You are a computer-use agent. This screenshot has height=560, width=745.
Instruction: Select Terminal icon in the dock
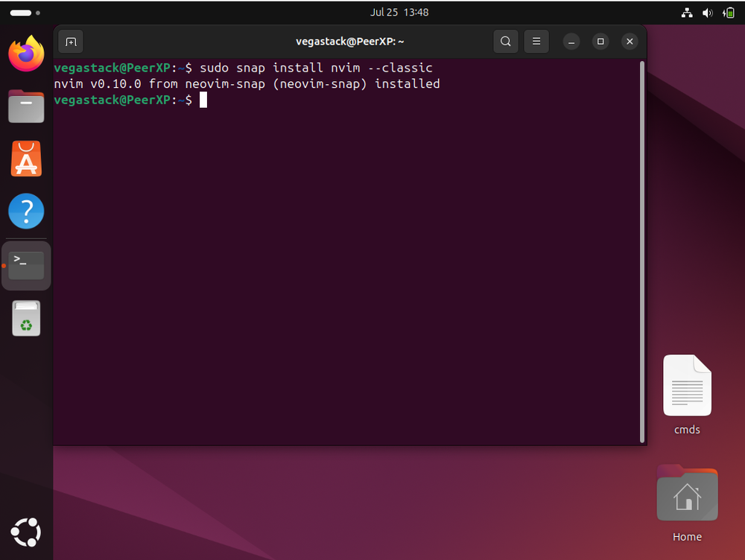tap(27, 265)
